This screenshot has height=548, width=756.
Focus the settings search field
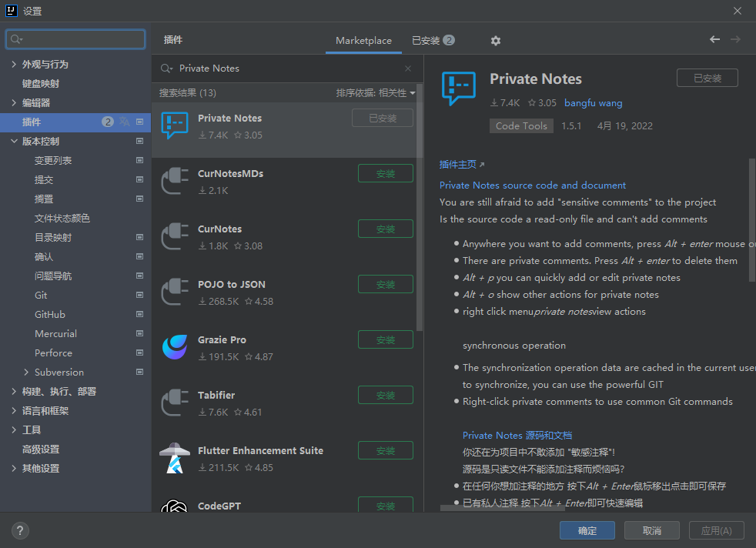point(75,39)
